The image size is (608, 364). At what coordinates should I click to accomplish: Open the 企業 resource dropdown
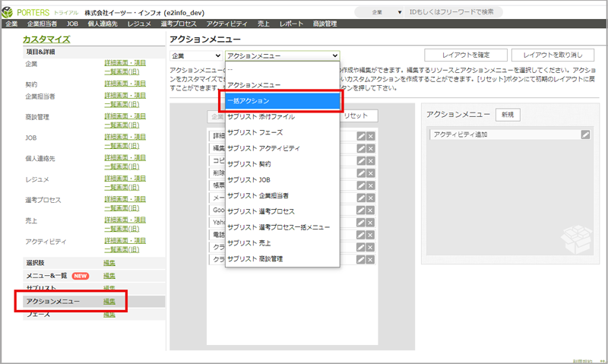[195, 55]
